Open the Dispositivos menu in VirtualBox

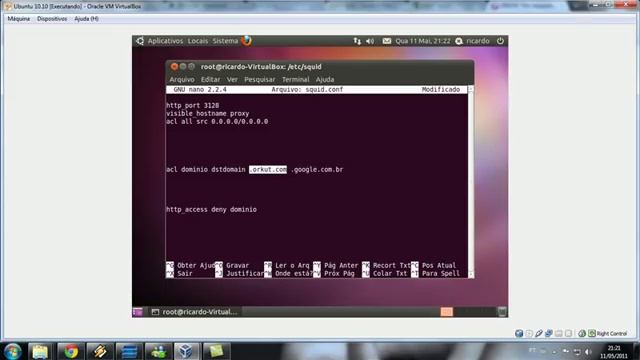(x=52, y=19)
